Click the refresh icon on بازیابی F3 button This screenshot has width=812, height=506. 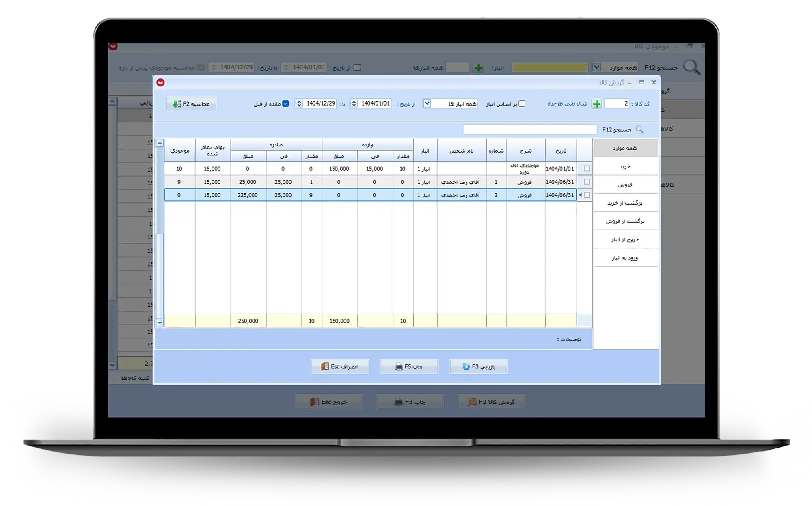(x=466, y=367)
